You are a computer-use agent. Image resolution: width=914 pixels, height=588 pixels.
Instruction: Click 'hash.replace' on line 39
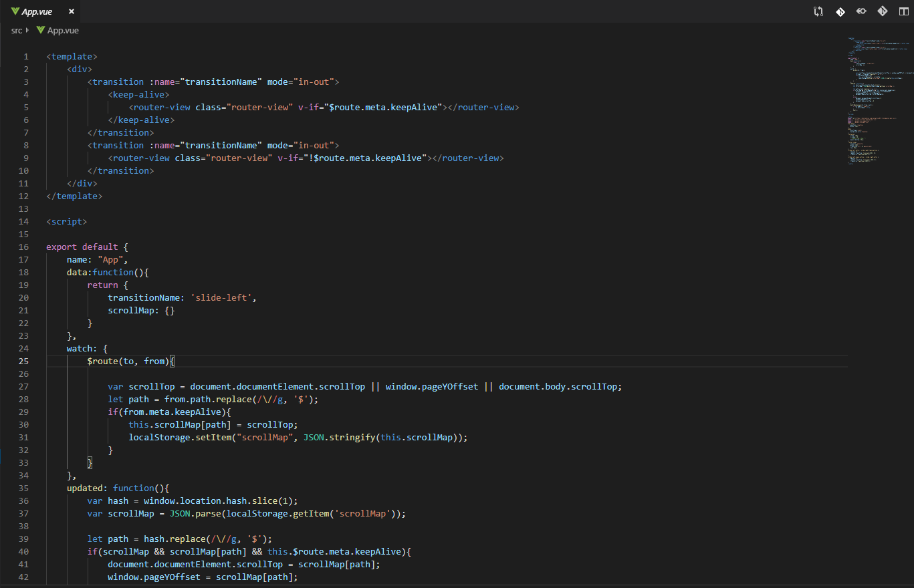(x=175, y=539)
